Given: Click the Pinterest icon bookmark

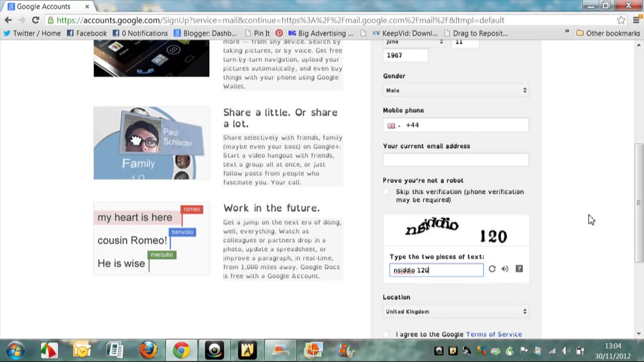Looking at the screenshot, I should tap(279, 33).
